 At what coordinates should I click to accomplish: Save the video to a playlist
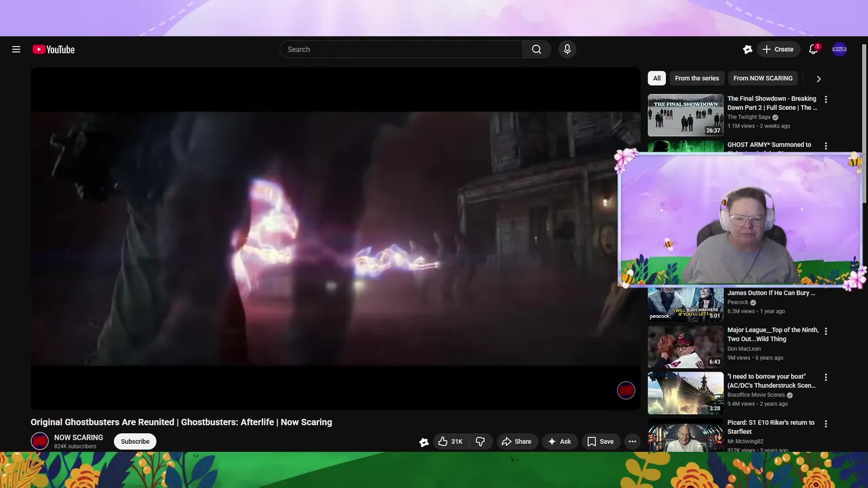600,441
